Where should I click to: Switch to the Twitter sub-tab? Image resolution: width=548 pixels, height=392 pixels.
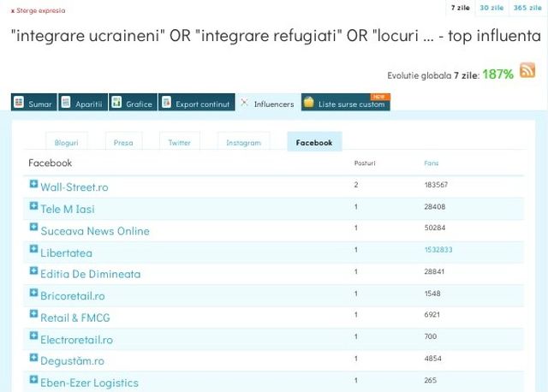coord(179,142)
